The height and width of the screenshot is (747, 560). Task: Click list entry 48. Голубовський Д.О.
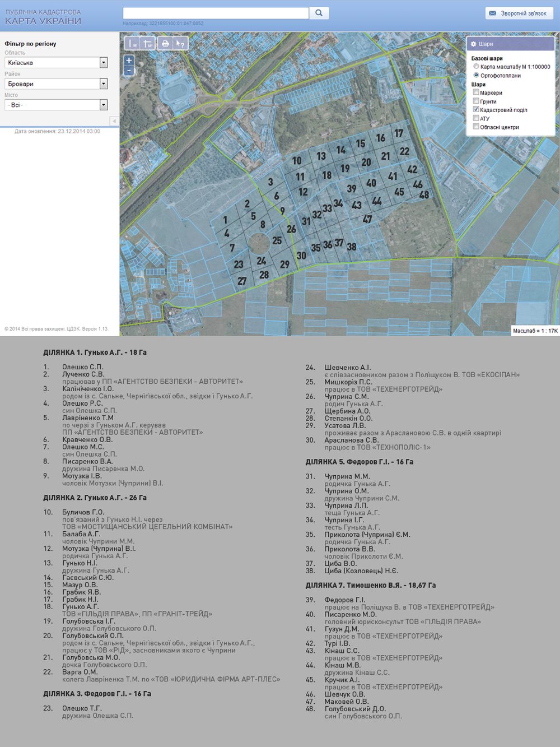pos(346,709)
